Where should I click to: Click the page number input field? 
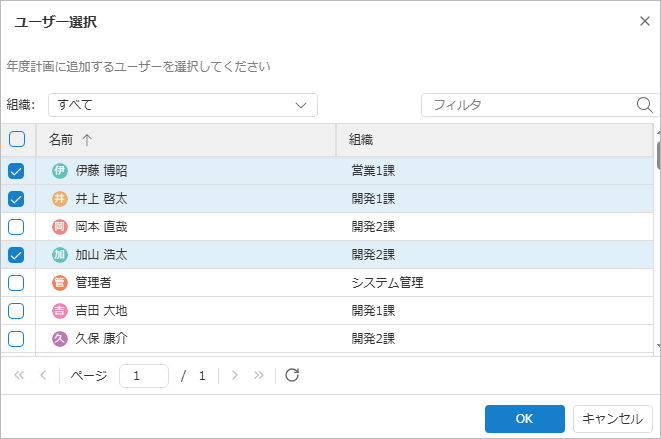coord(143,376)
